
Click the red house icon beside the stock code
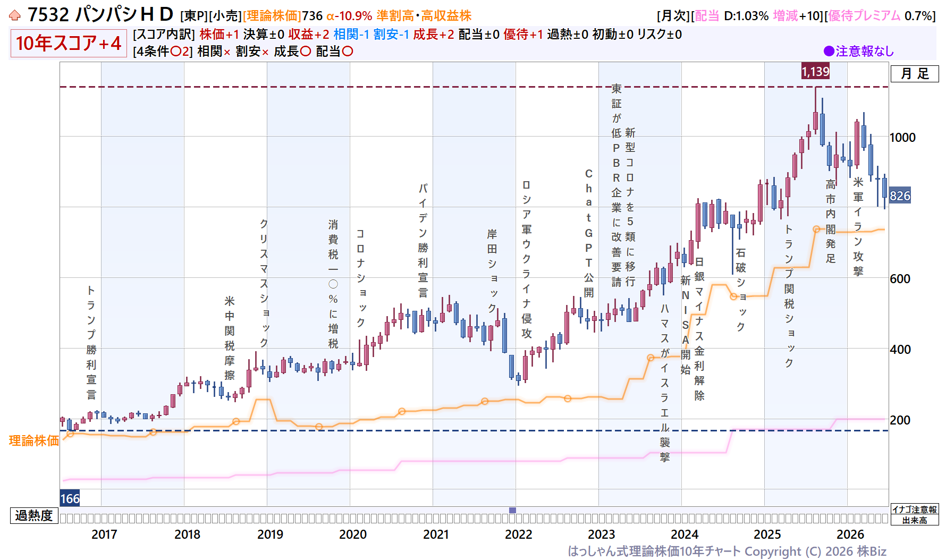tap(15, 15)
